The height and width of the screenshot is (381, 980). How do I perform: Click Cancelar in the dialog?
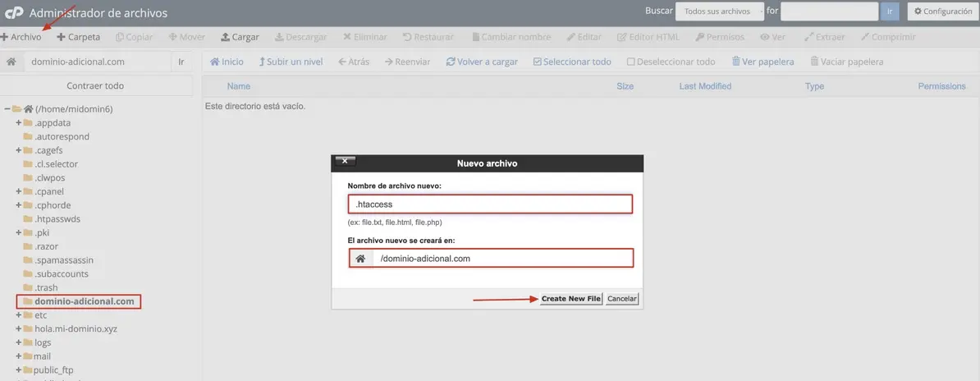(x=621, y=299)
